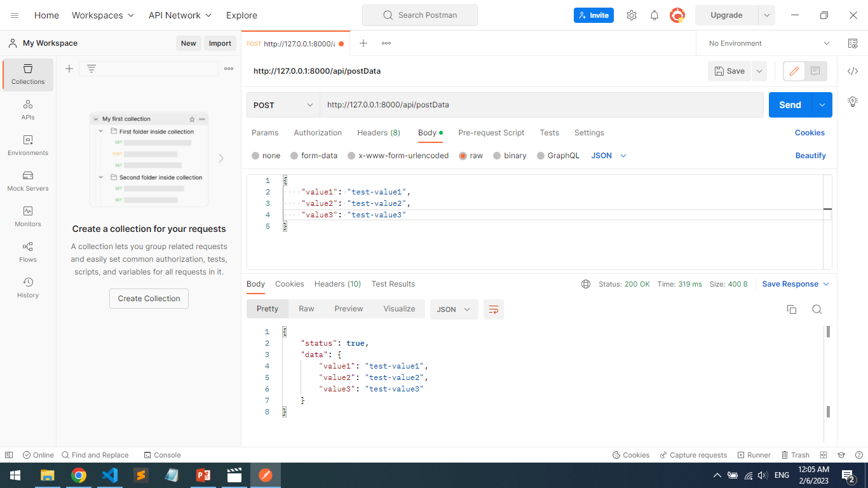The width and height of the screenshot is (868, 488).
Task: Open Mock Servers in the sidebar
Action: 28,181
